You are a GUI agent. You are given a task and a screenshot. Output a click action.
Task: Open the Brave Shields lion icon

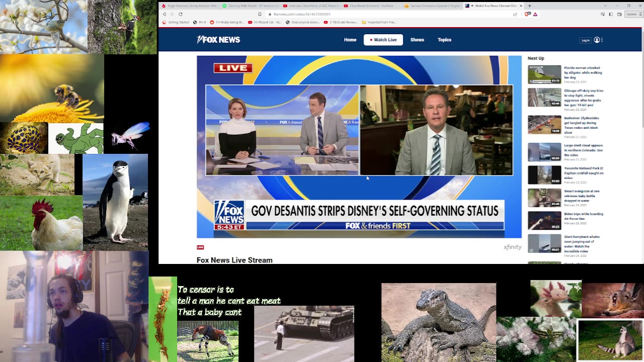coord(527,14)
